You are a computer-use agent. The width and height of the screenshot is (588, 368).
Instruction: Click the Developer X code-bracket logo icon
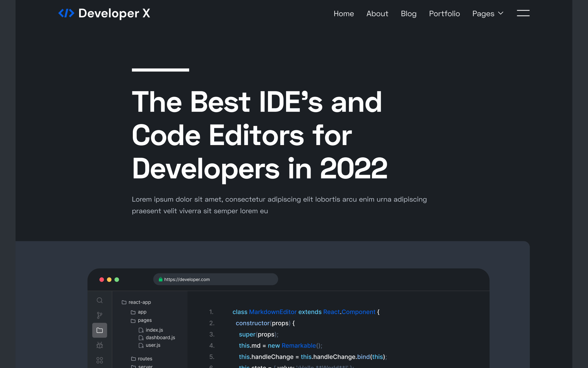point(66,13)
